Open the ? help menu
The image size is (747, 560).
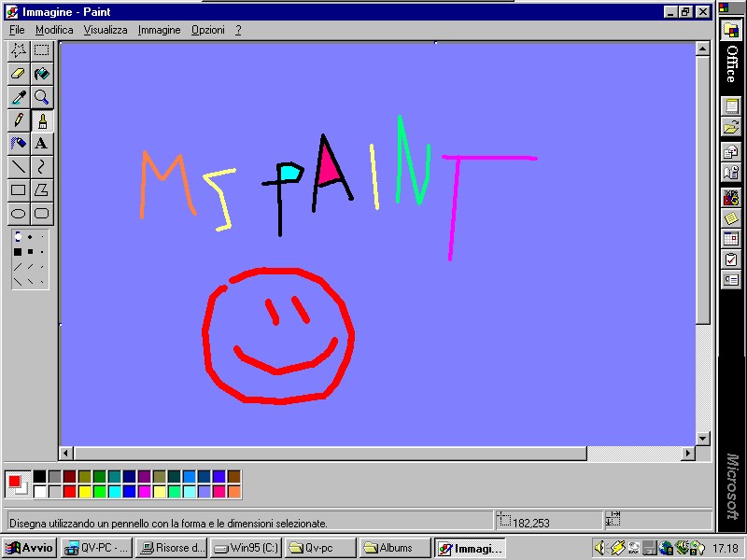coord(238,30)
